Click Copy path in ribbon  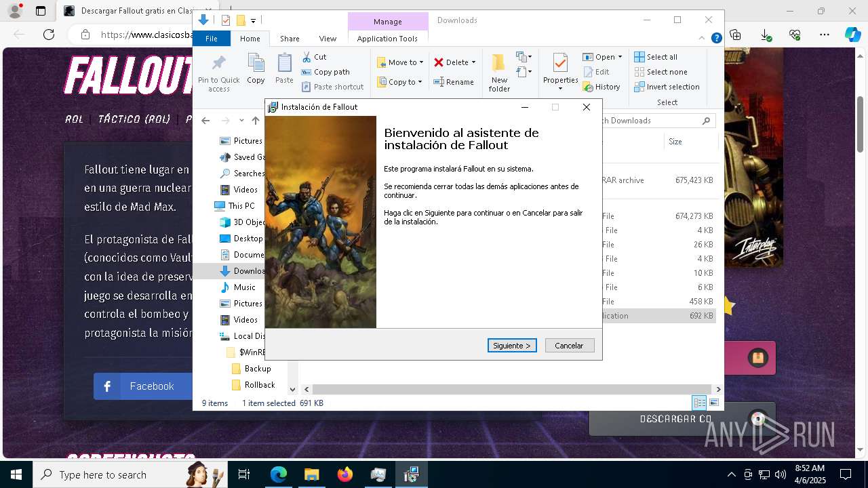click(x=325, y=72)
